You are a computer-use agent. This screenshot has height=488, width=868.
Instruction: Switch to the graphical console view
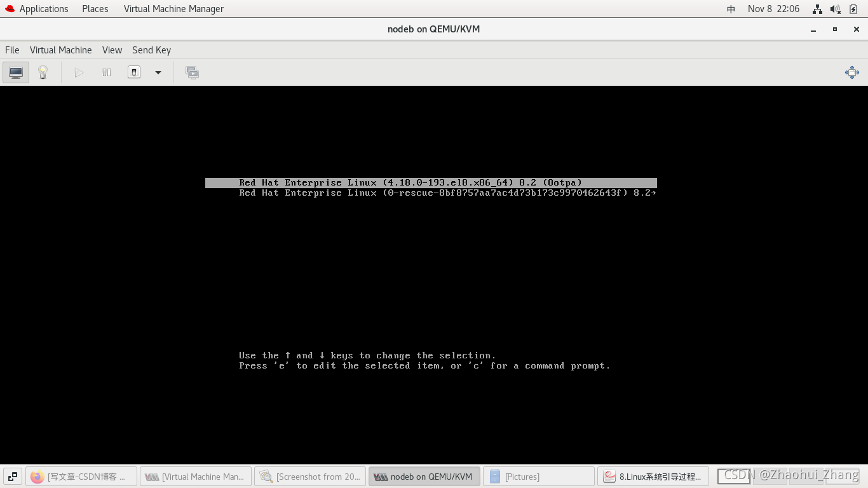click(x=15, y=72)
